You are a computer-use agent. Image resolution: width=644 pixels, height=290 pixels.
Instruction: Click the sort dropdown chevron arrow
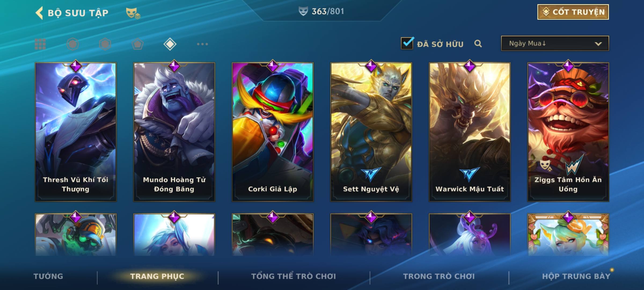tap(598, 44)
